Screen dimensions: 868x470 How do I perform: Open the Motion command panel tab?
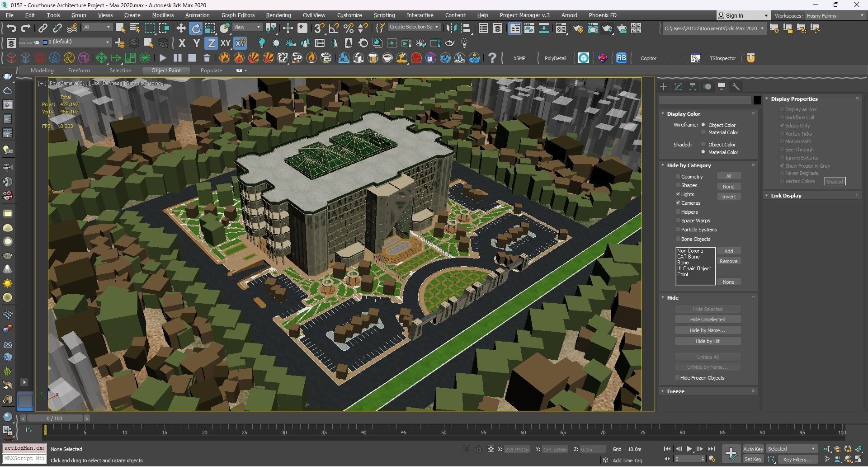pos(707,87)
